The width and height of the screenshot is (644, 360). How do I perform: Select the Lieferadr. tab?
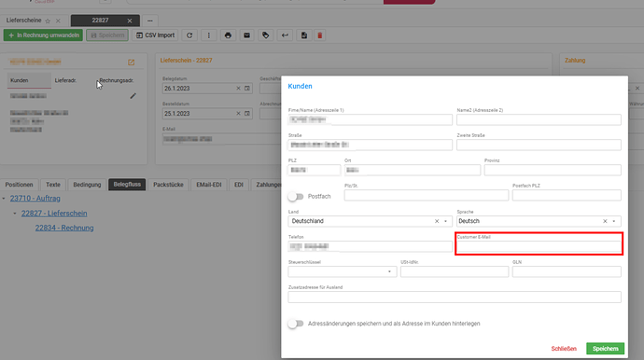(x=65, y=80)
